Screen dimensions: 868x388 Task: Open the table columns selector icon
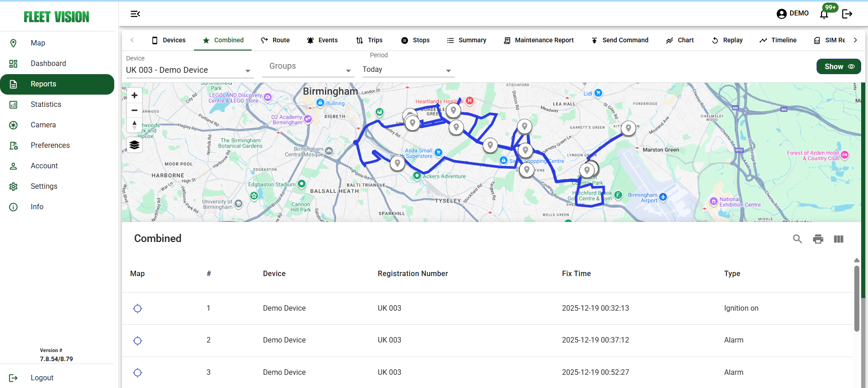[838, 239]
